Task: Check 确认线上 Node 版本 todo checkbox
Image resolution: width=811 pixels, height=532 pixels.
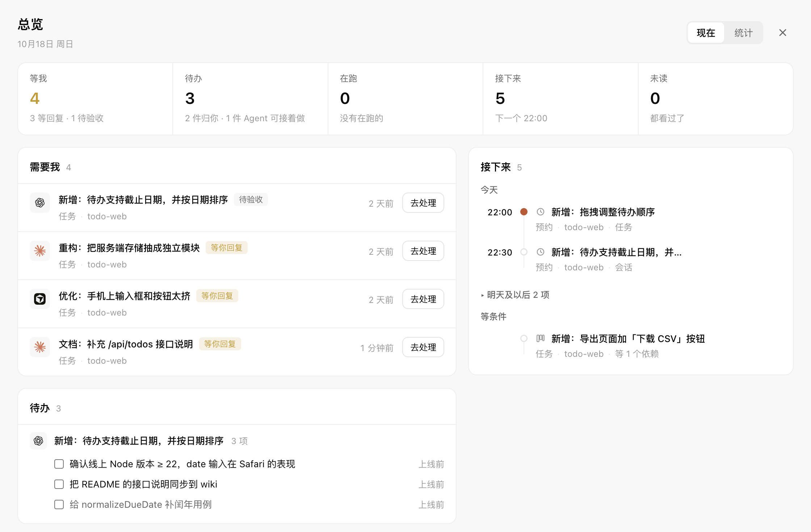Action: coord(59,464)
